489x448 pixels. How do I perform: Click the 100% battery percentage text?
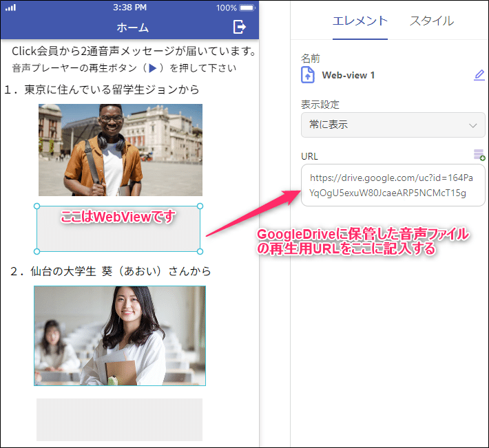[x=227, y=8]
